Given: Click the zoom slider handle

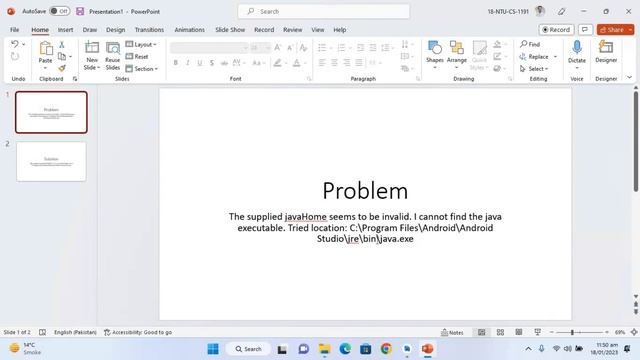Looking at the screenshot, I should point(572,333).
